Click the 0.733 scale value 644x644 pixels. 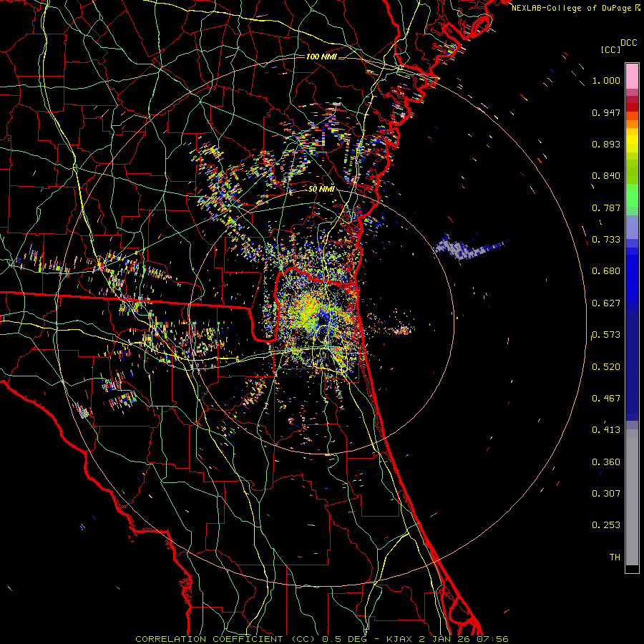(x=606, y=240)
